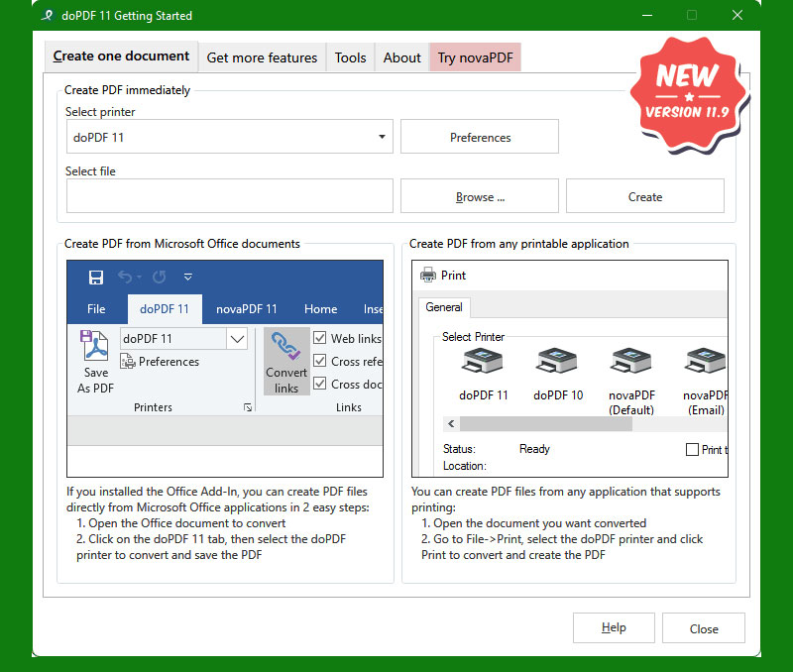
Task: Click the Help button
Action: coord(614,628)
